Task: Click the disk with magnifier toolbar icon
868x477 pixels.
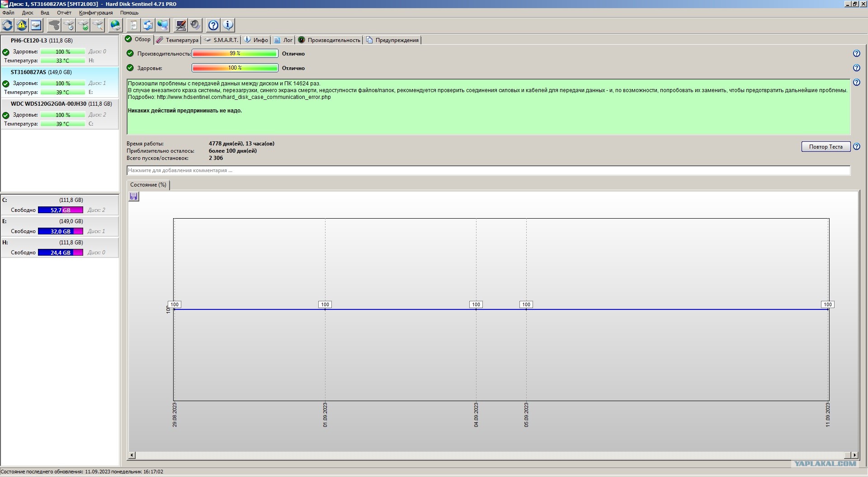Action: pos(98,25)
